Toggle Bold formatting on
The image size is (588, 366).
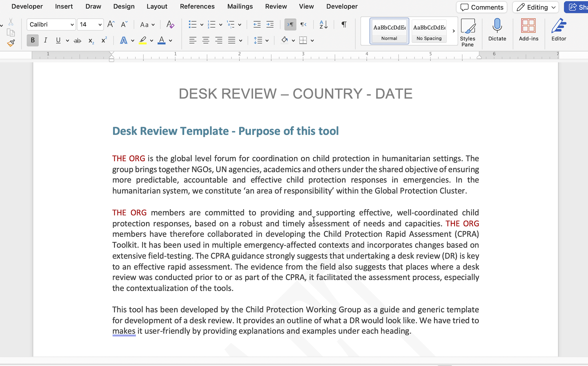[x=33, y=40]
